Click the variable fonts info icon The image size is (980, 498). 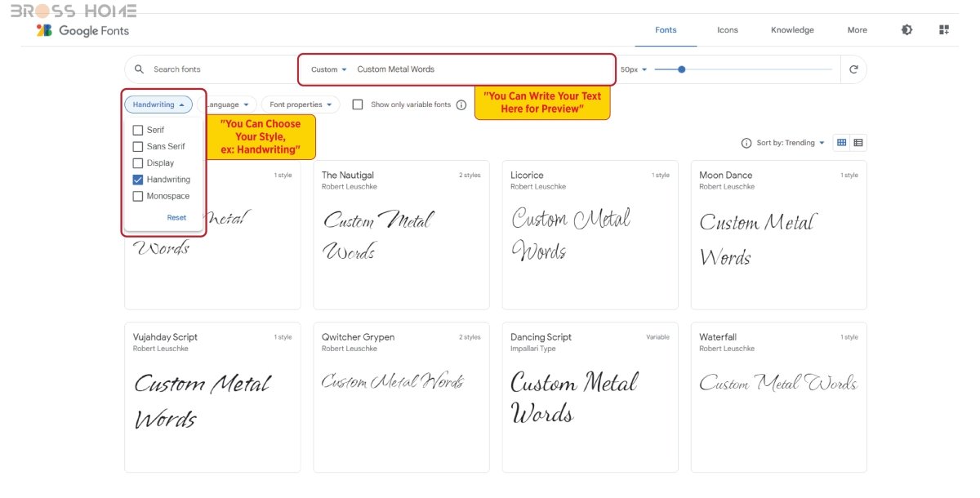coord(461,105)
